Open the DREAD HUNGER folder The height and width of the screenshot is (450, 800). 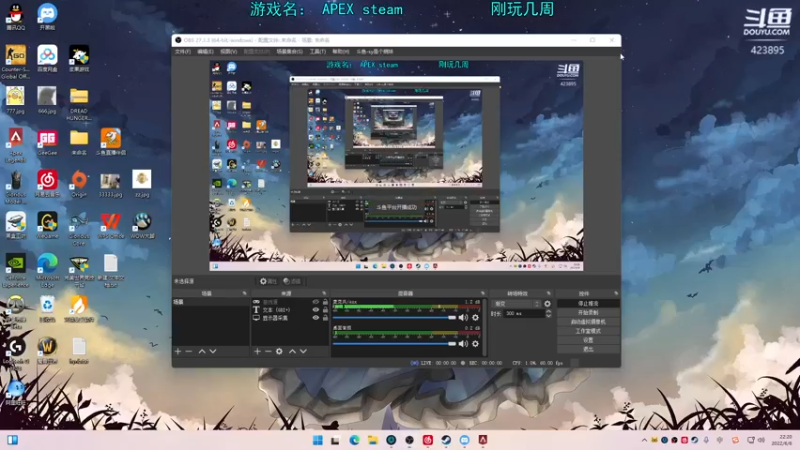(x=79, y=104)
